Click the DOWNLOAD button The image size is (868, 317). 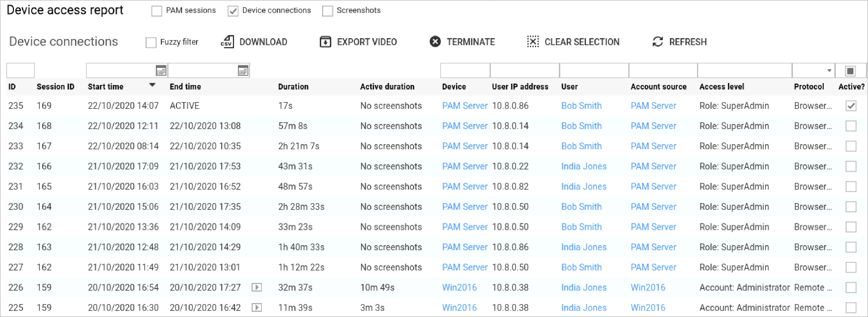click(254, 42)
